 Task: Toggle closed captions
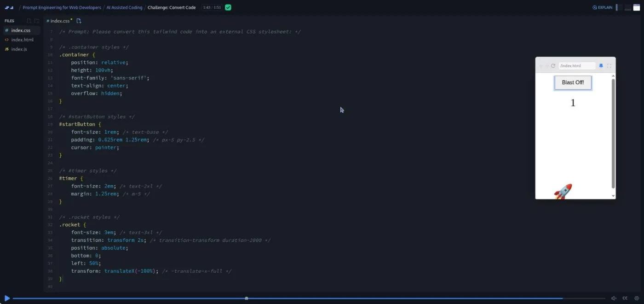(625, 298)
